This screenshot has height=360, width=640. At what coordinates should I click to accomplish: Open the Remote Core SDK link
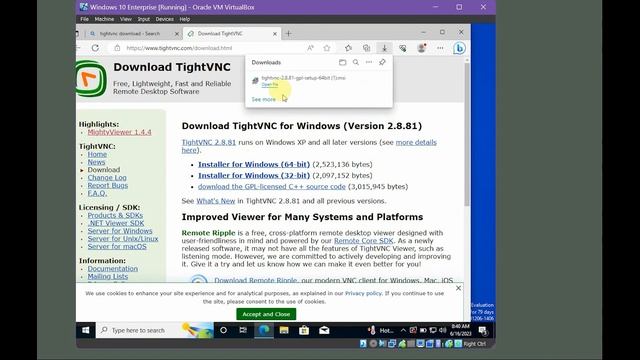coord(363,241)
